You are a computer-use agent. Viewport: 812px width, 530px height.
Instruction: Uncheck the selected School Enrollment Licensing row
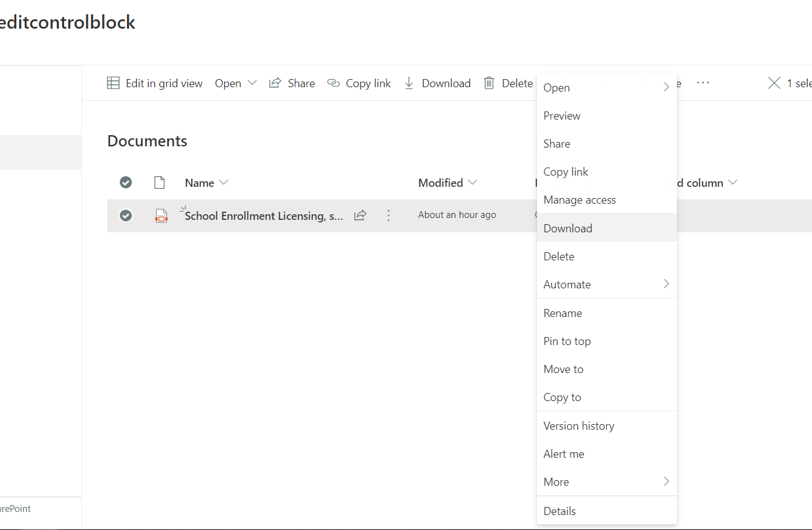[x=126, y=215]
